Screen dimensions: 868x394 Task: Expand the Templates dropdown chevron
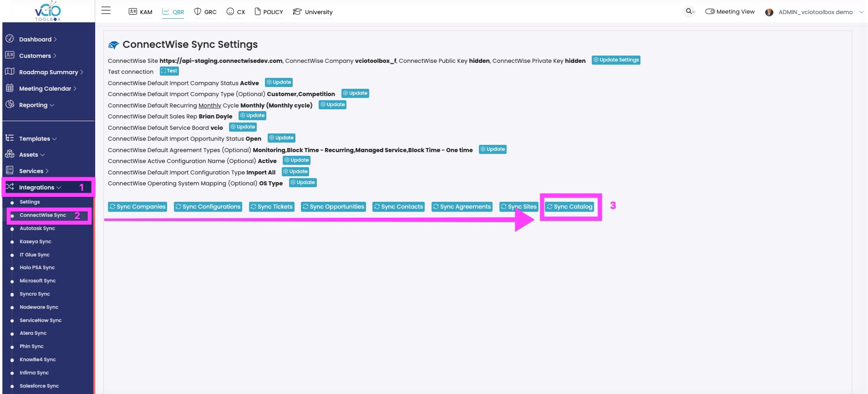[x=55, y=139]
